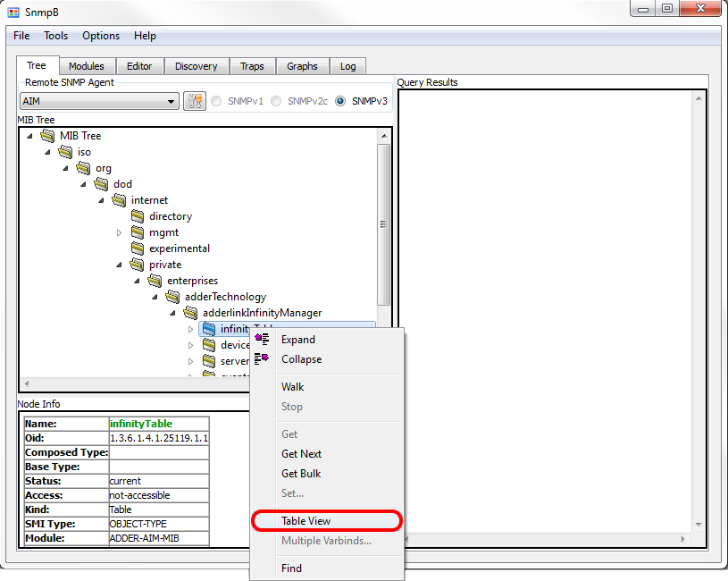Click the internet folder icon
This screenshot has height=581, width=728.
point(119,200)
